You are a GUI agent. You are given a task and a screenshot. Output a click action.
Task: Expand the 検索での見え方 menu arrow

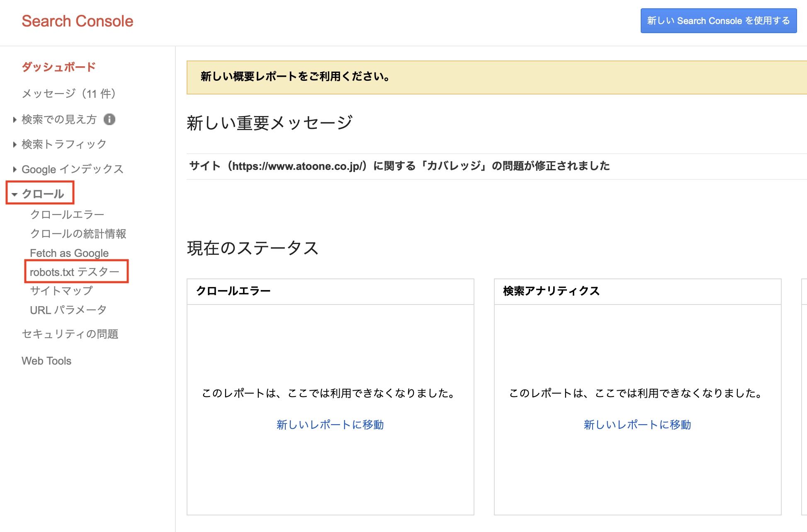[15, 120]
